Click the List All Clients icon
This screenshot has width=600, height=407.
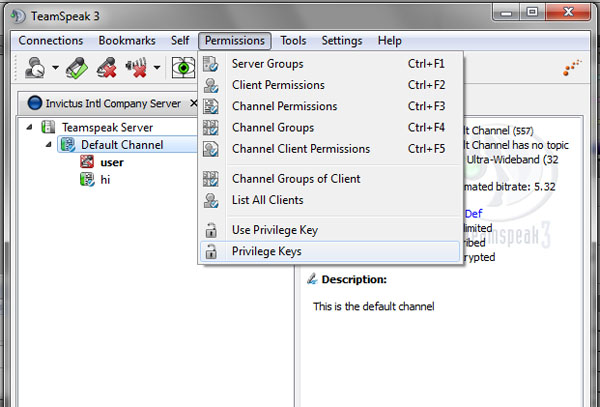(x=210, y=200)
